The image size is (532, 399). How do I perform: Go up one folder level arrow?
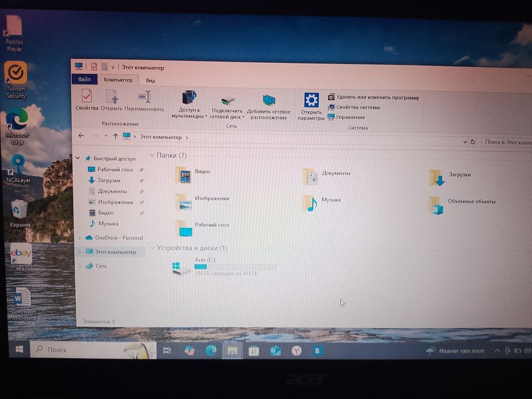coord(115,136)
